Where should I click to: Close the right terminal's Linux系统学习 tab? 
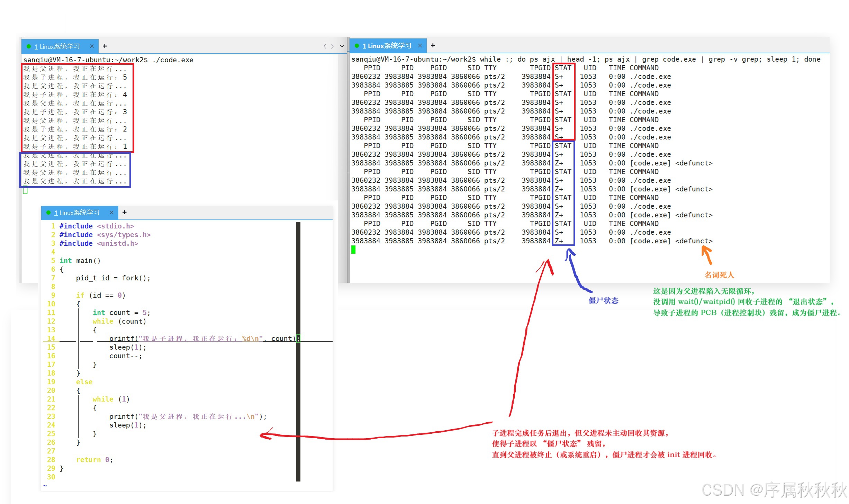coord(420,45)
